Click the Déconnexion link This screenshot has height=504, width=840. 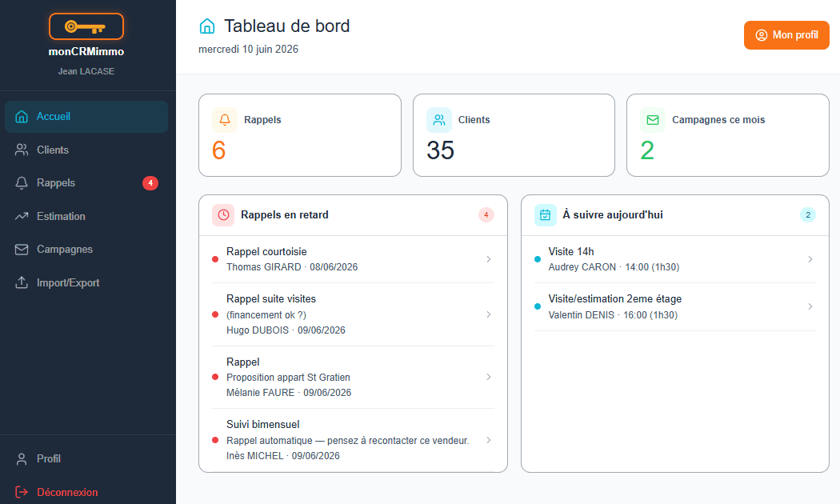86,492
